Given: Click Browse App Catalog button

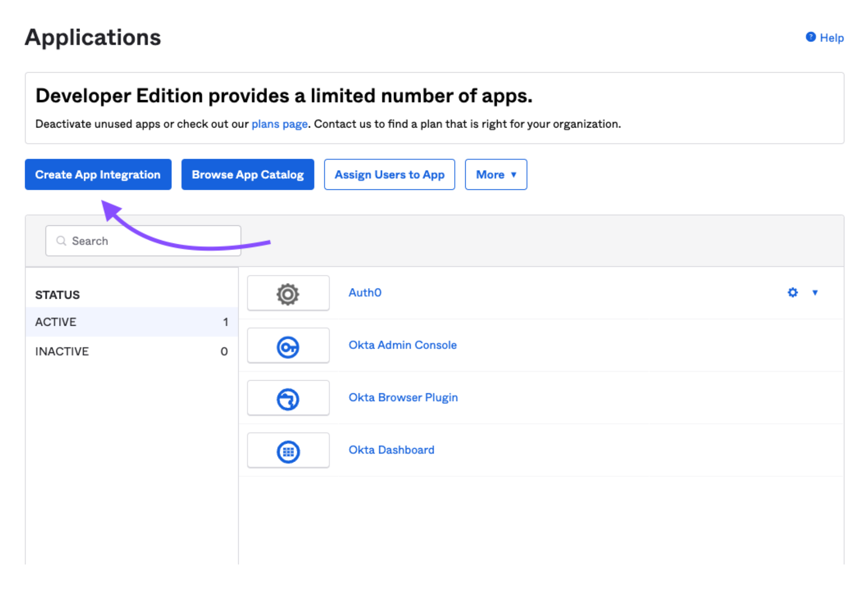Looking at the screenshot, I should pos(247,175).
